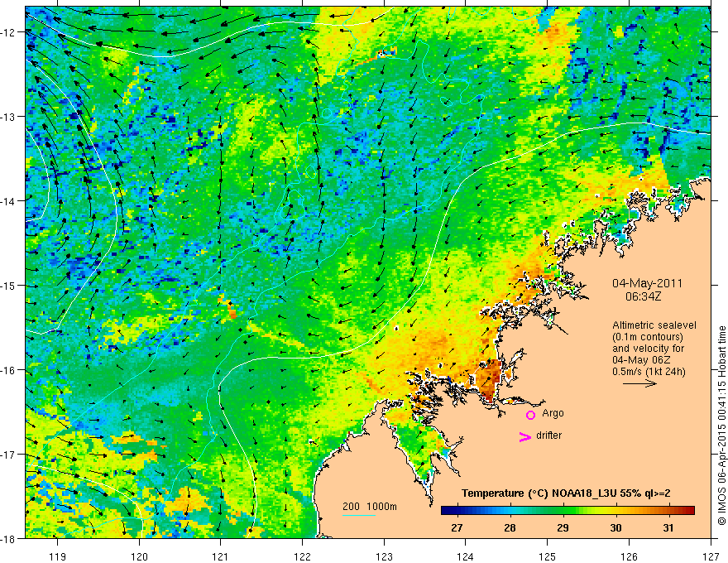Click the latitude label -17

(x=9, y=455)
